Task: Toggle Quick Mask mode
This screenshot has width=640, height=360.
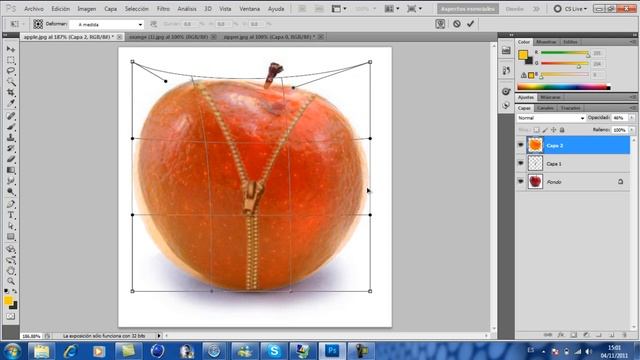Action: pyautogui.click(x=11, y=317)
